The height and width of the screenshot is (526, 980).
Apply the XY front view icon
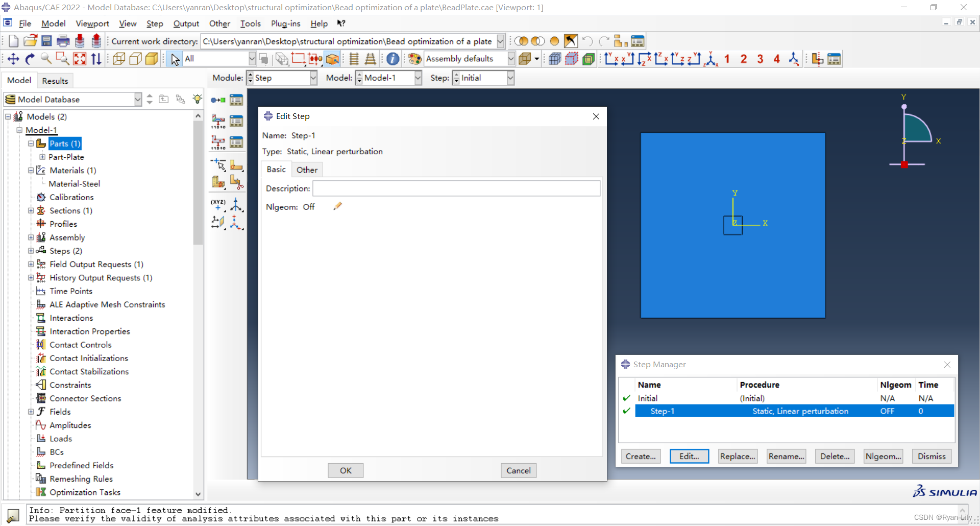pyautogui.click(x=611, y=59)
